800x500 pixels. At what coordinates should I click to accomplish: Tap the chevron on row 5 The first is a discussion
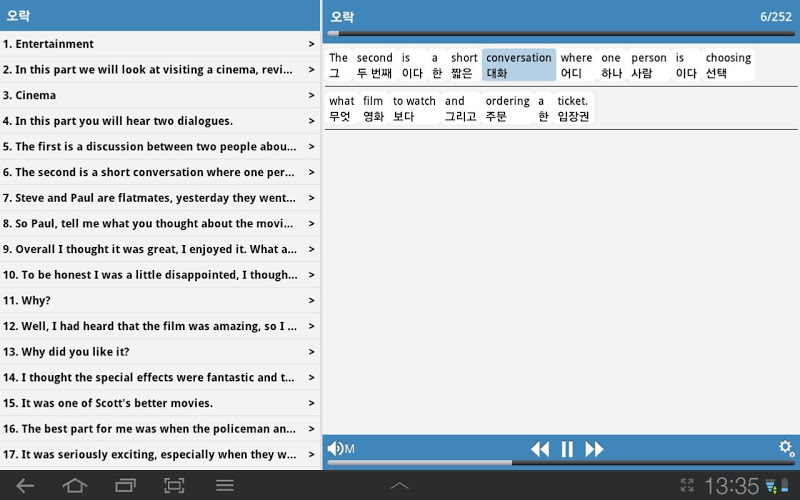pyautogui.click(x=311, y=147)
